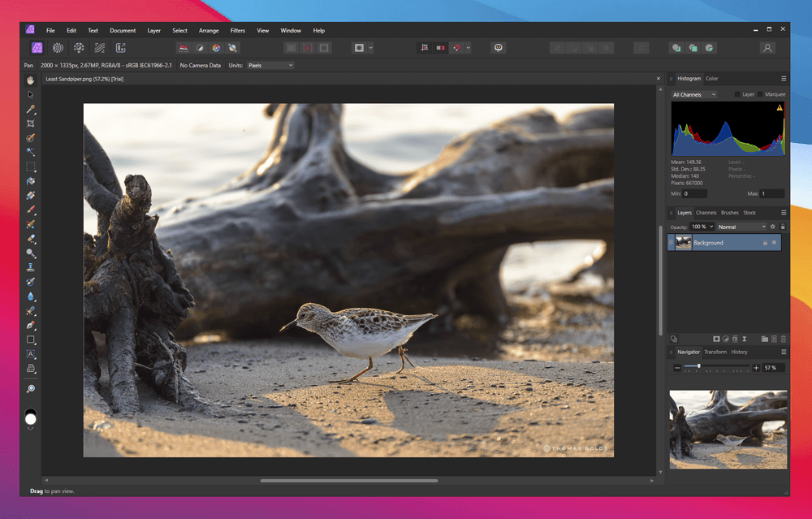This screenshot has width=812, height=519.
Task: Select the Crop tool in the toolbar
Action: click(31, 123)
